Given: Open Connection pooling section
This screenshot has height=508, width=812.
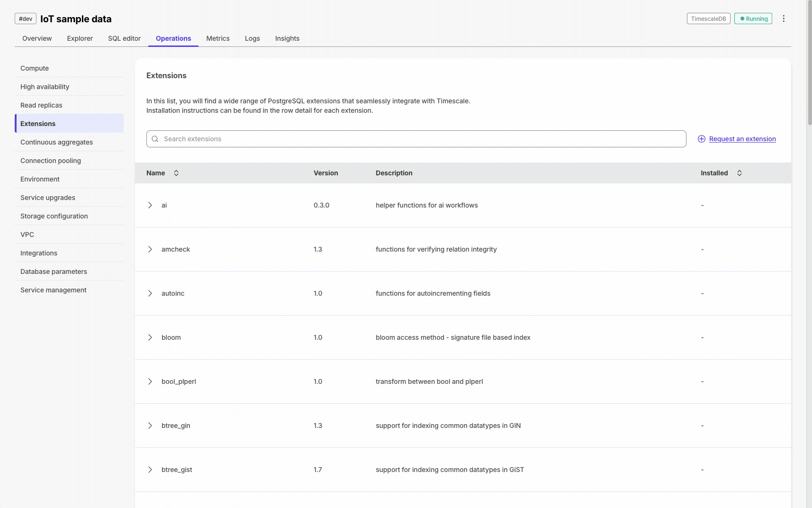Looking at the screenshot, I should coord(69,161).
